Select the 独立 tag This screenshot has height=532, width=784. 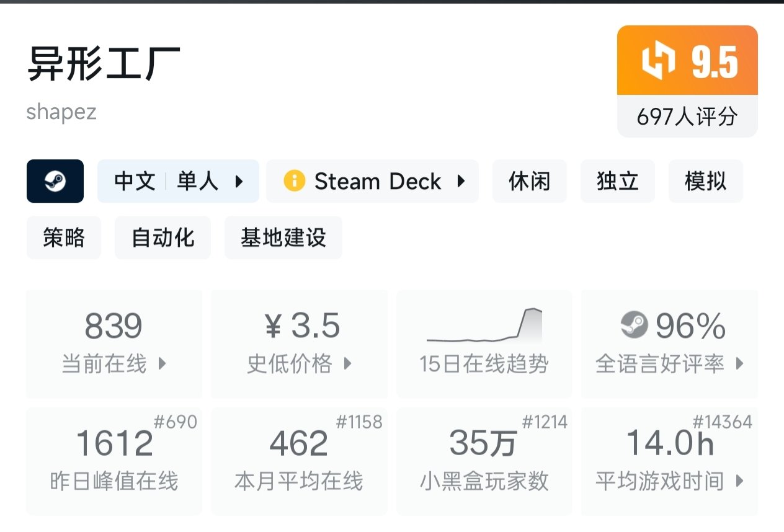[617, 181]
